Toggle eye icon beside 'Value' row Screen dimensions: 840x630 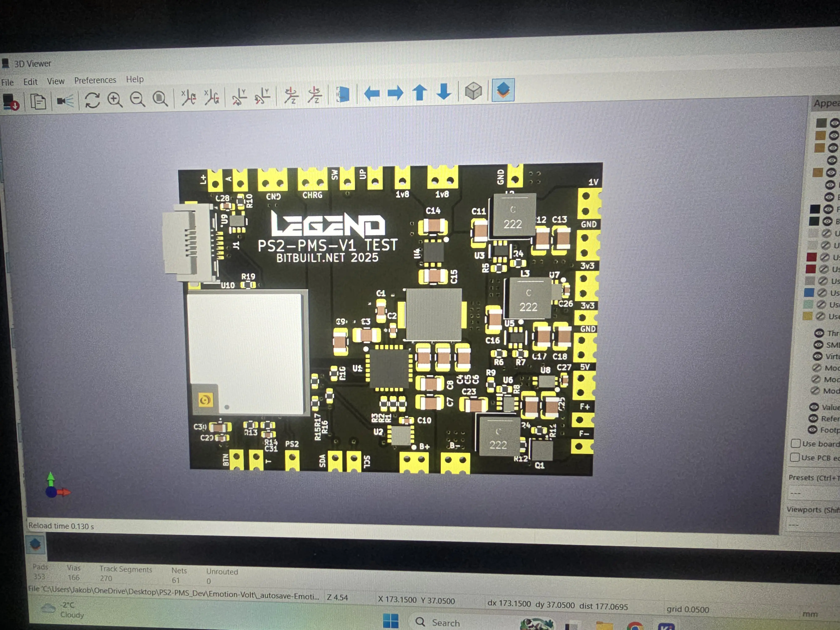814,407
